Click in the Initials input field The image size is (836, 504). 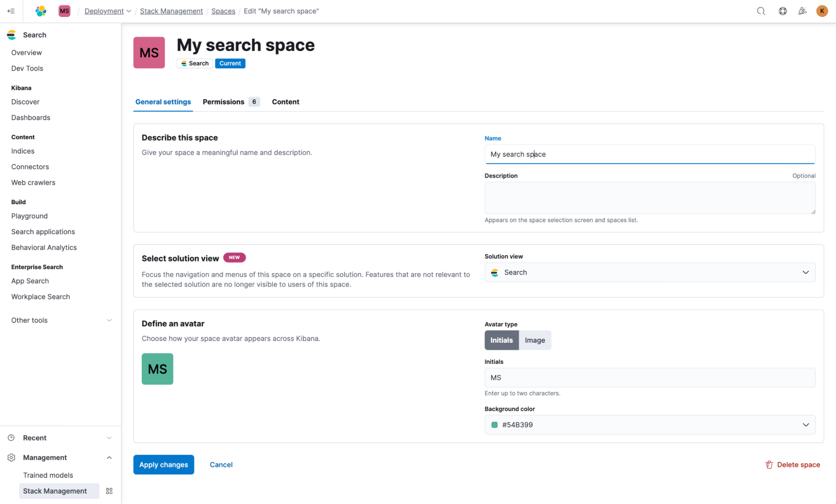pyautogui.click(x=650, y=378)
